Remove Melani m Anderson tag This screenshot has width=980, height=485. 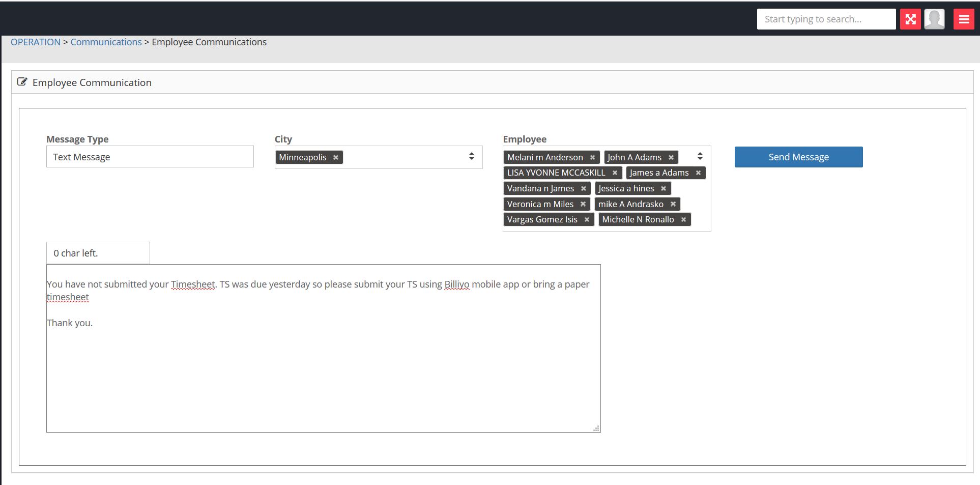(x=592, y=157)
